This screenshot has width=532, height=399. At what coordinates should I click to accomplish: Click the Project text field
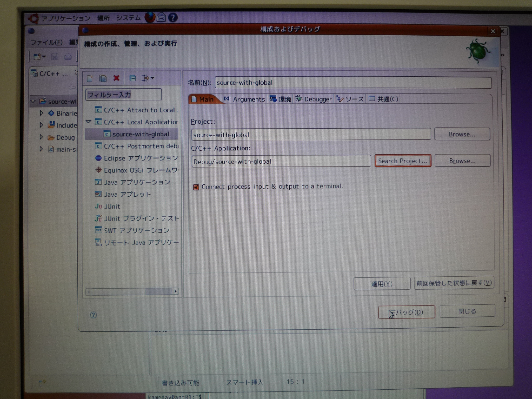coord(311,135)
